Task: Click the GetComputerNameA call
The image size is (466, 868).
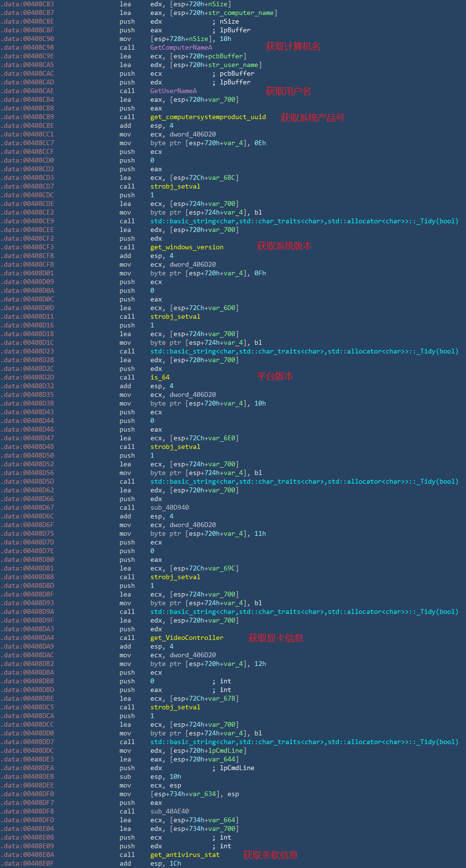Action: pos(181,47)
